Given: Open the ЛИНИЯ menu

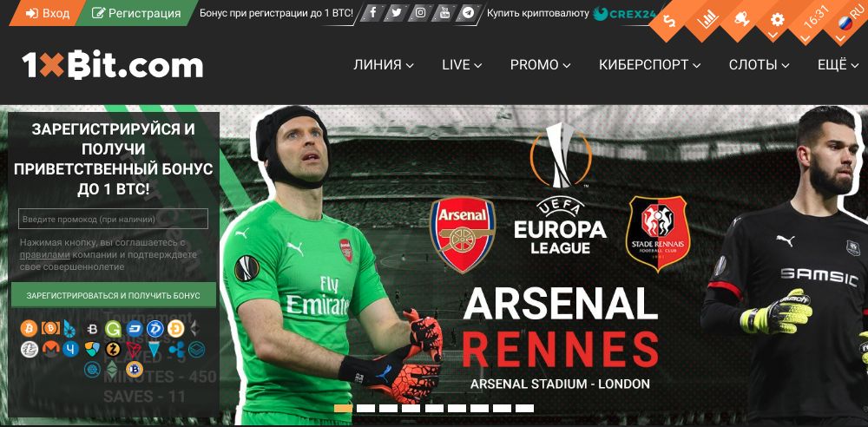Looking at the screenshot, I should [384, 65].
